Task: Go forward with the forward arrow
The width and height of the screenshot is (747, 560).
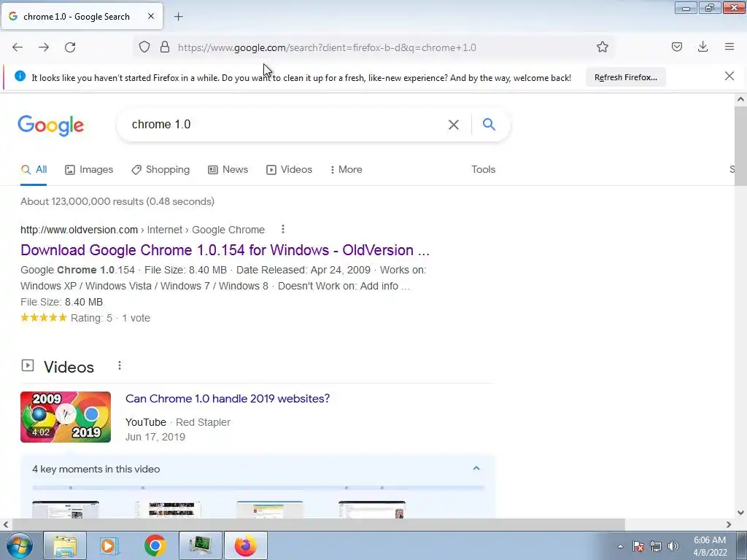Action: click(x=44, y=47)
